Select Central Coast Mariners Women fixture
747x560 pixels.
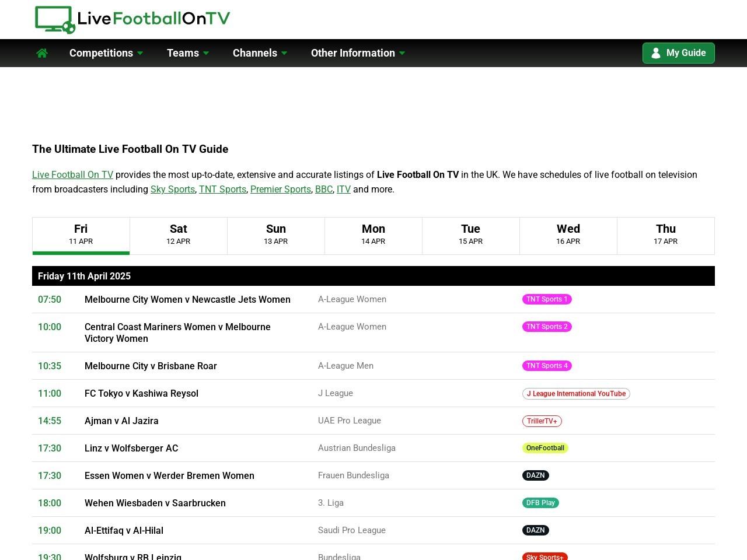[177, 332]
